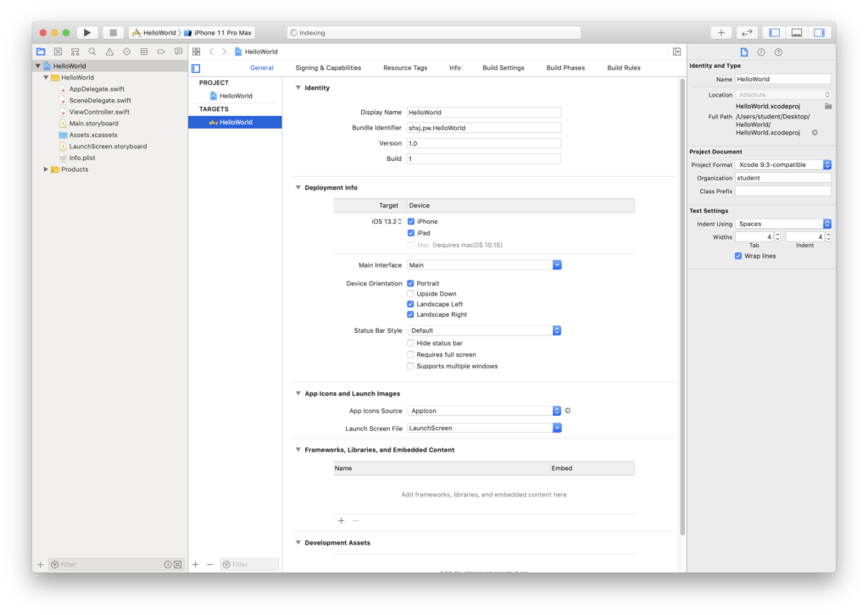Uncheck the iPad device checkbox

point(411,233)
